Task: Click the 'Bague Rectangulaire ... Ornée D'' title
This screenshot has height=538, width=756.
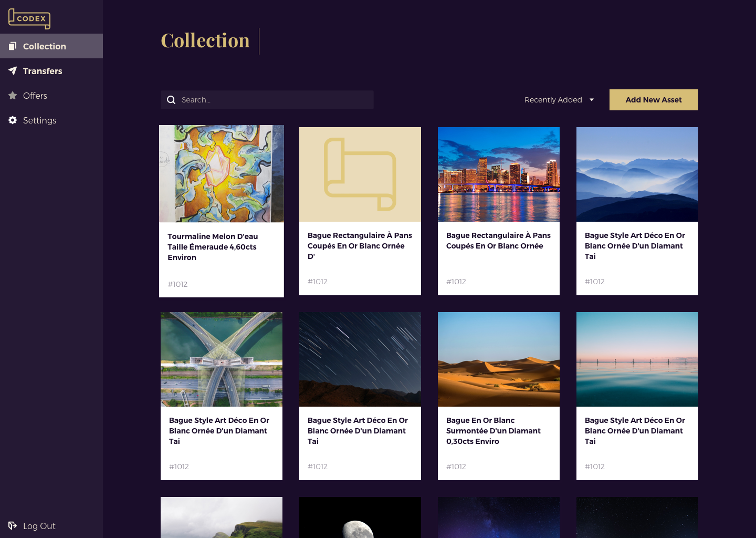Action: click(360, 246)
